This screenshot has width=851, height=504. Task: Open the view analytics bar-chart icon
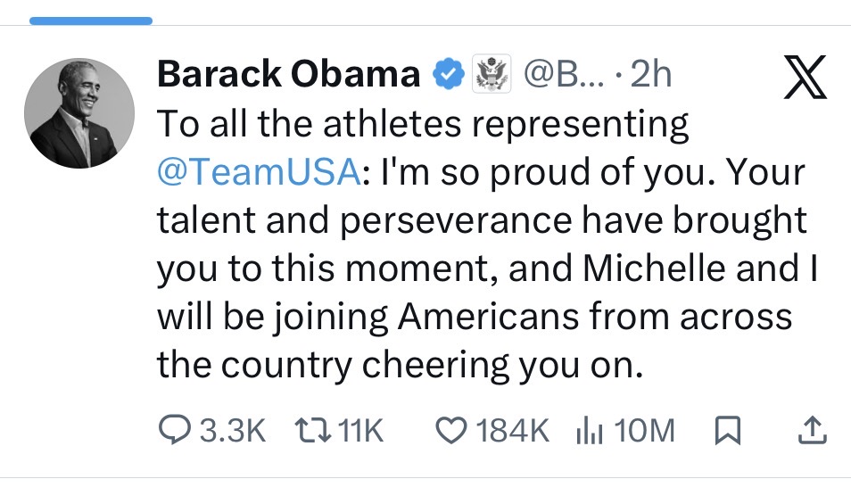[x=590, y=432]
